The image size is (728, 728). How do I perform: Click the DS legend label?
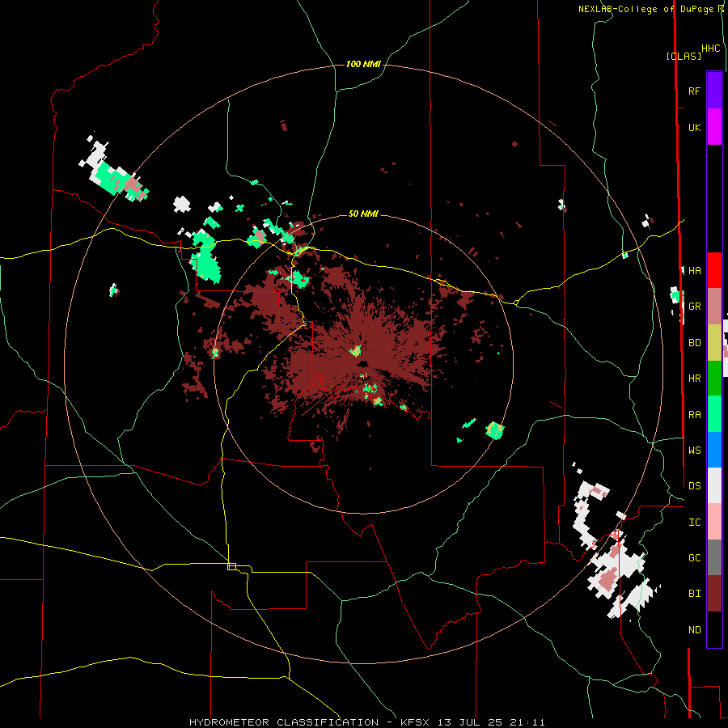pyautogui.click(x=695, y=485)
